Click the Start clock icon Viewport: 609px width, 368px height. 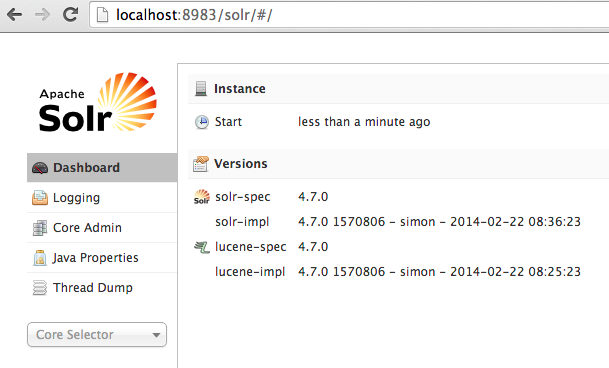click(x=202, y=122)
